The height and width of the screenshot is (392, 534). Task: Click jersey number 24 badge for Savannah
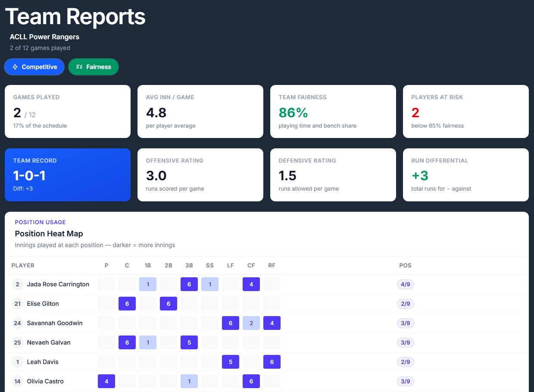click(x=17, y=323)
